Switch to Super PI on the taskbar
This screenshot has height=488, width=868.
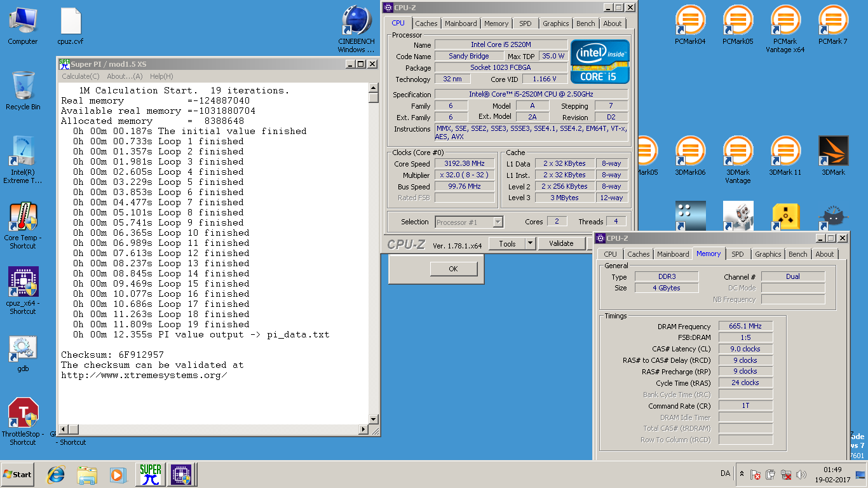151,475
